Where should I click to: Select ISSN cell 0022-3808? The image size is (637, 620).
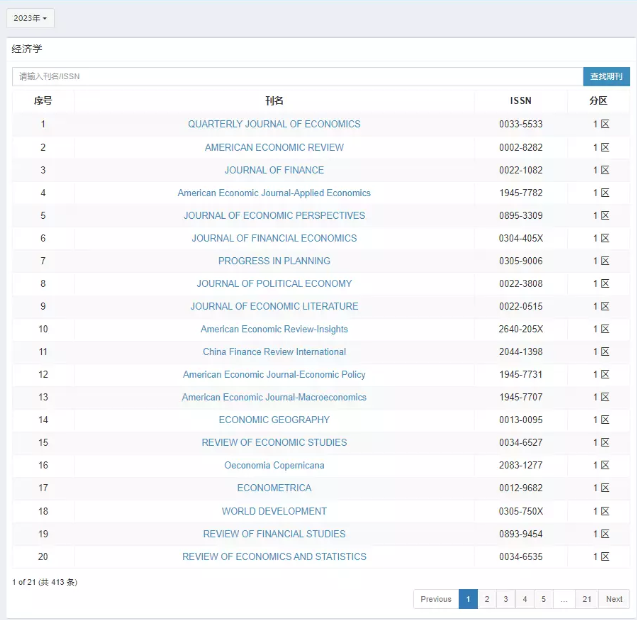520,284
